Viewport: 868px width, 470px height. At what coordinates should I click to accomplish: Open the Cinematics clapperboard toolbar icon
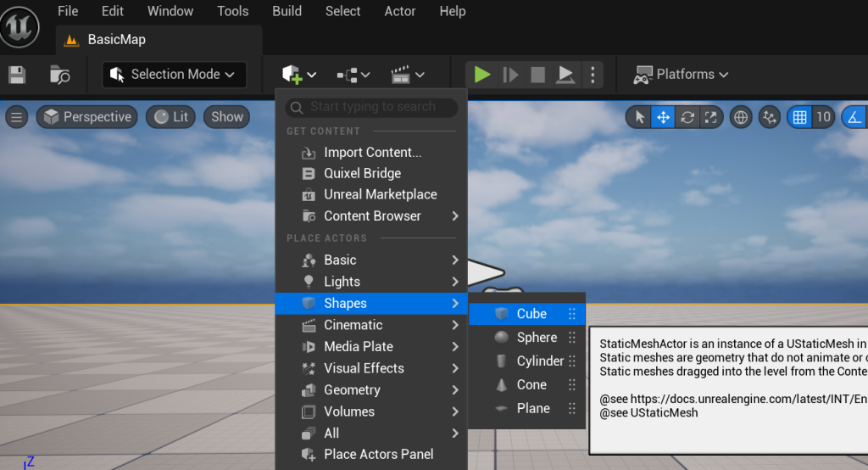tap(408, 75)
